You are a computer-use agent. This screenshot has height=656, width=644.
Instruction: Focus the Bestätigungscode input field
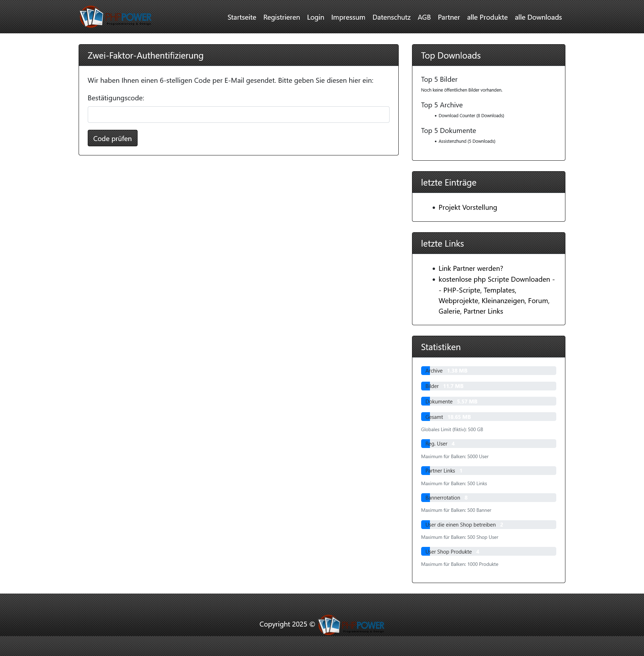coord(238,115)
